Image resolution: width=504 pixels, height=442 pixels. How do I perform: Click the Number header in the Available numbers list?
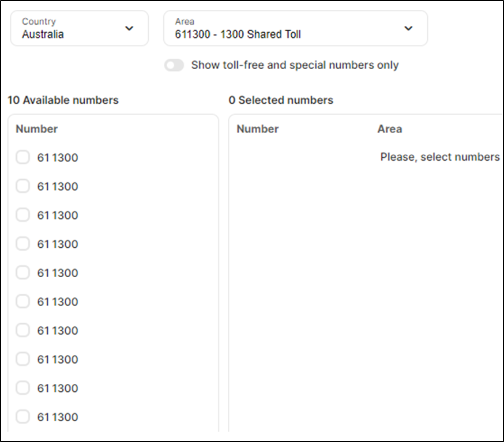pos(37,129)
